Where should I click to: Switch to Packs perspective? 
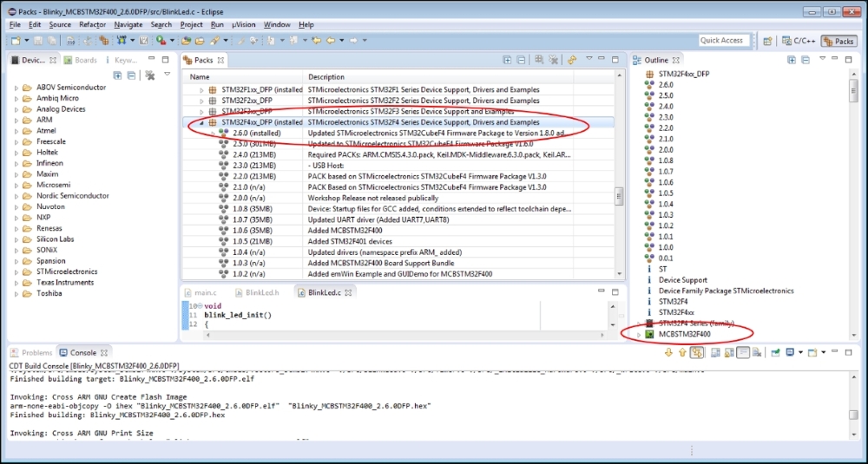click(838, 41)
